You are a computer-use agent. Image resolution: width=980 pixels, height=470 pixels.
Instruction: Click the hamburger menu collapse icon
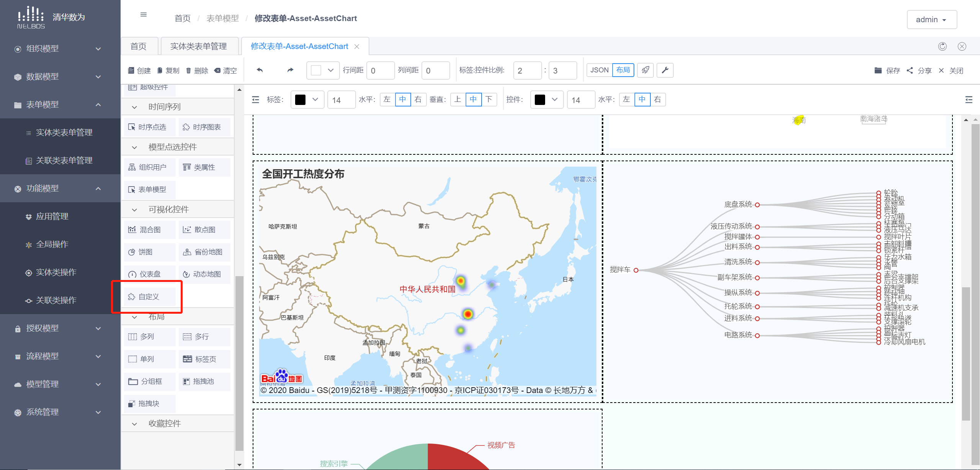144,15
